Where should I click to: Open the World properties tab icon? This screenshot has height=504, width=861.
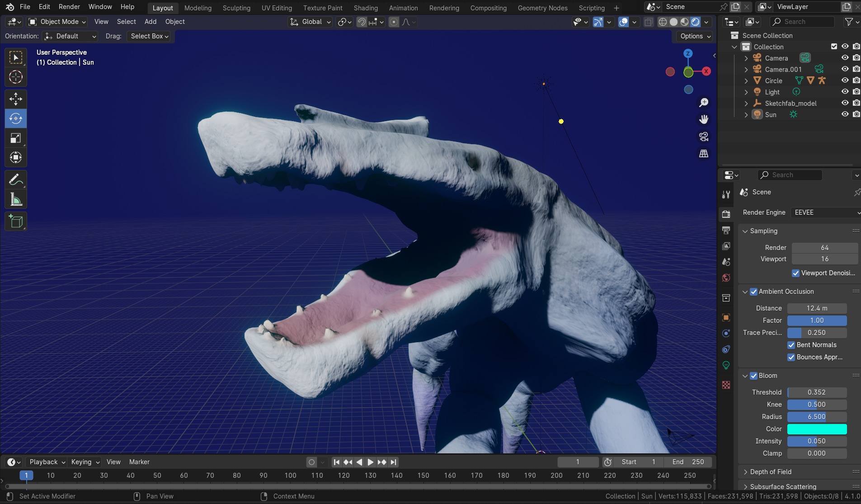pyautogui.click(x=726, y=278)
